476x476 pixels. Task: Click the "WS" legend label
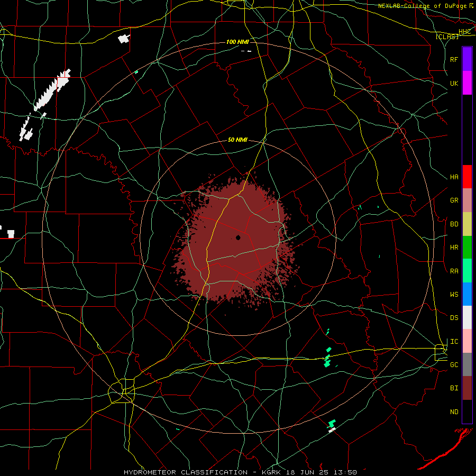coord(454,295)
